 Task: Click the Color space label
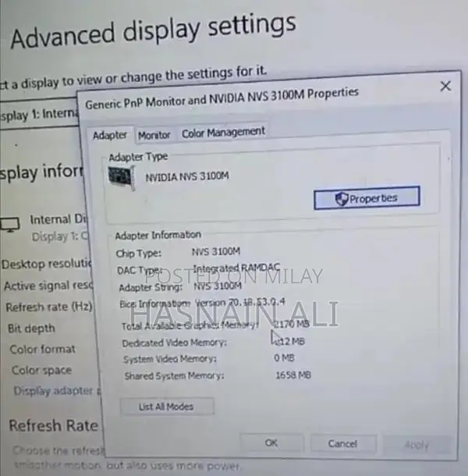pos(41,370)
